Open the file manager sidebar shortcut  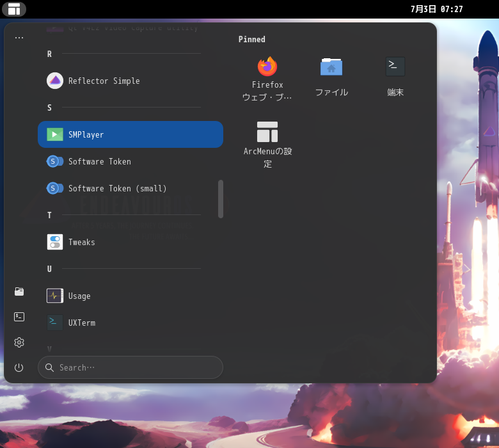point(19,291)
